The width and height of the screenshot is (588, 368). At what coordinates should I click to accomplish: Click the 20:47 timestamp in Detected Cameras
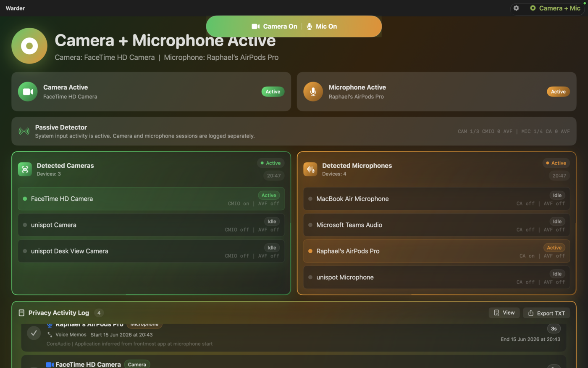274,176
